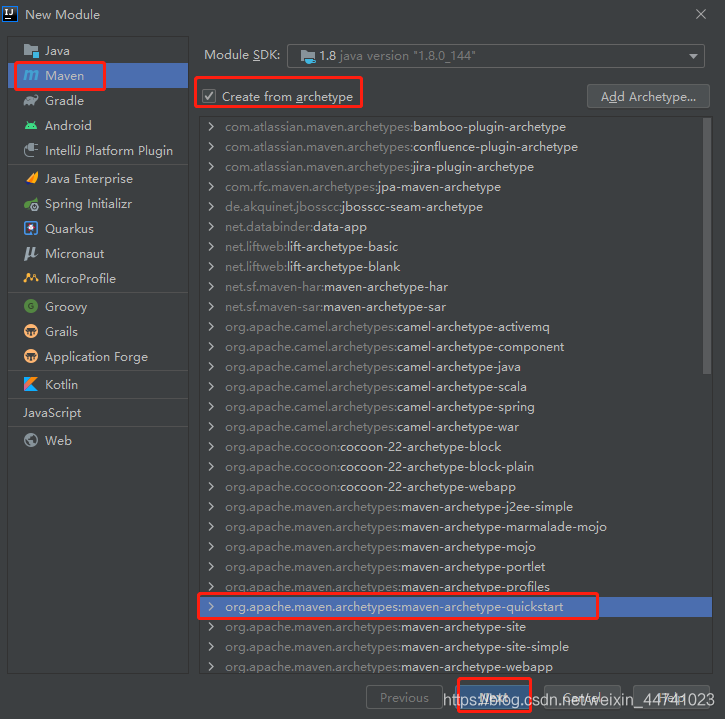Select Spring Initializr module type
725x719 pixels.
coord(98,203)
